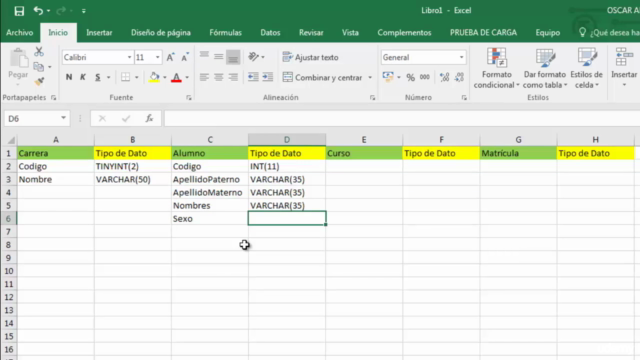Apply the borders icon
Viewport: 640px width, 360px height.
[x=126, y=77]
